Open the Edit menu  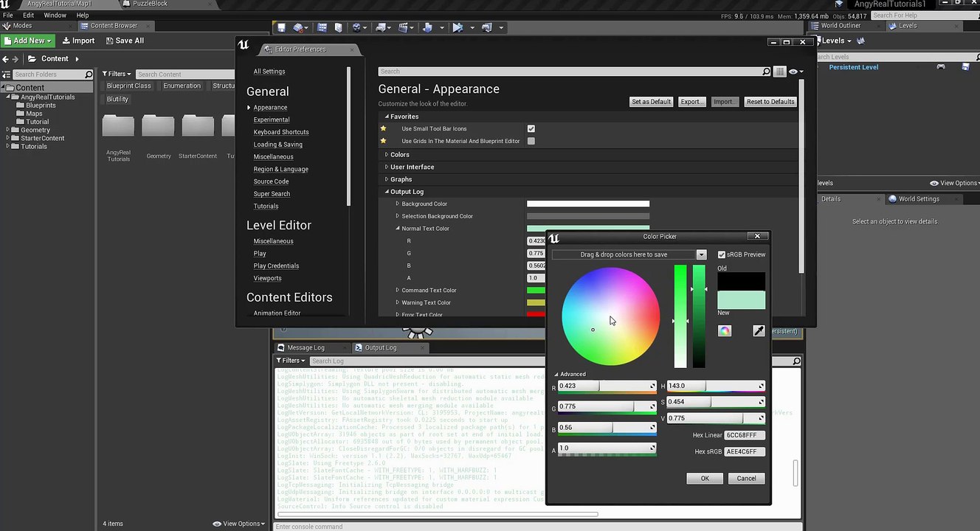pyautogui.click(x=28, y=15)
